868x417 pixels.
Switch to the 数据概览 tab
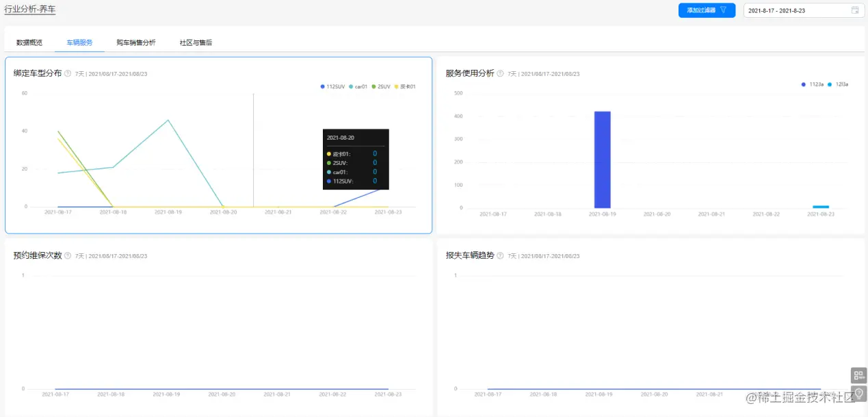[x=29, y=42]
